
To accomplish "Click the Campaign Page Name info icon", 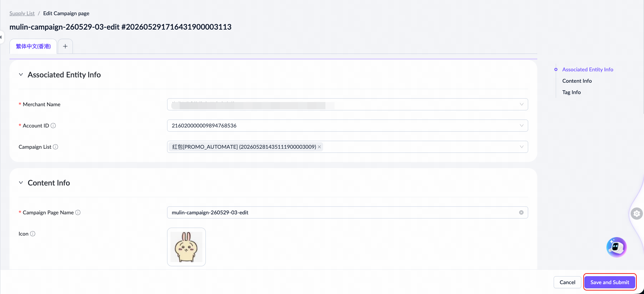I will click(78, 212).
